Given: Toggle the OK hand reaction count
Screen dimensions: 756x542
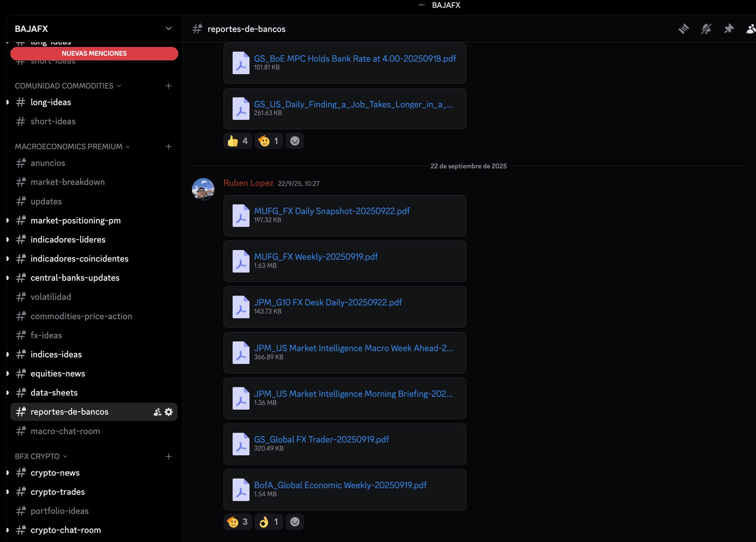Looking at the screenshot, I should [x=269, y=522].
